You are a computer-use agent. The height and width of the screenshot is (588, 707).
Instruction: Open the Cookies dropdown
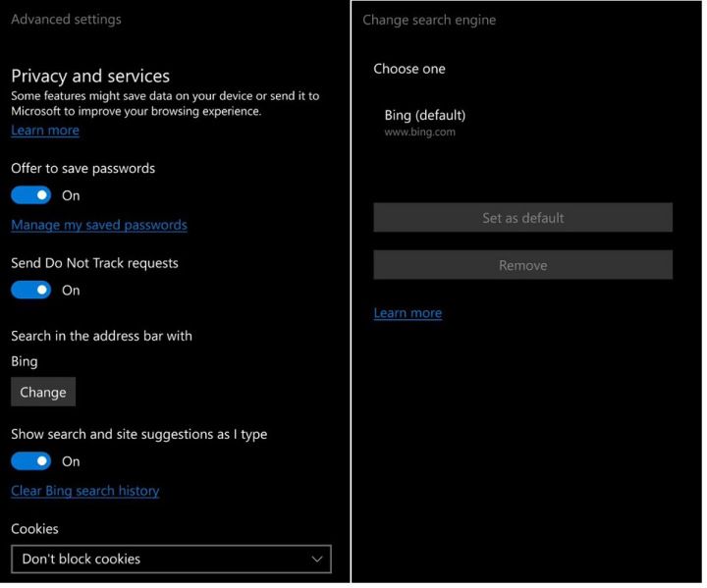tap(171, 560)
